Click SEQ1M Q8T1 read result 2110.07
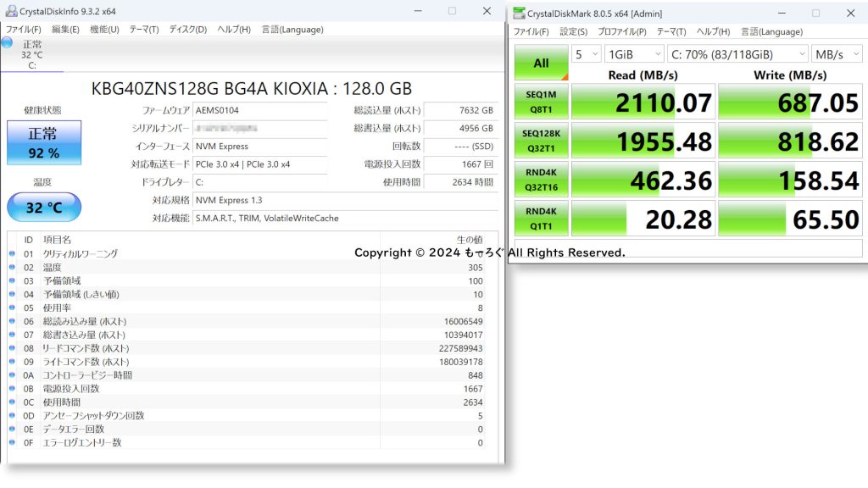The image size is (868, 488). coord(643,102)
